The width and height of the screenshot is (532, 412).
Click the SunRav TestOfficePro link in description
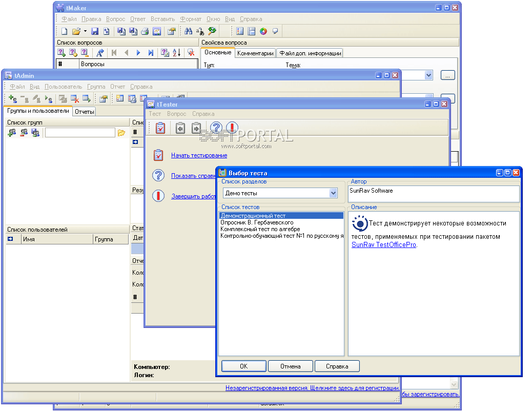[384, 244]
